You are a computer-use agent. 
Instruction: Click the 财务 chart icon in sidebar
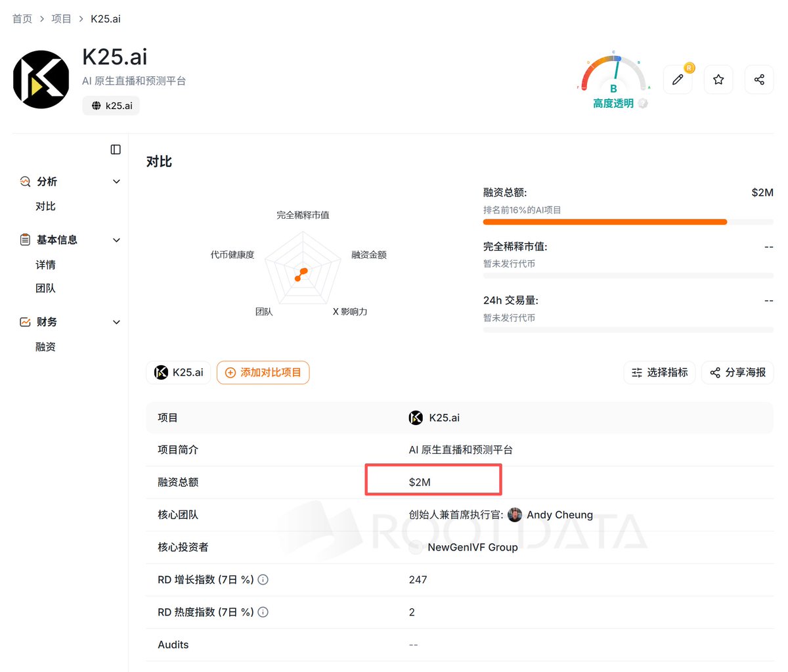[25, 322]
